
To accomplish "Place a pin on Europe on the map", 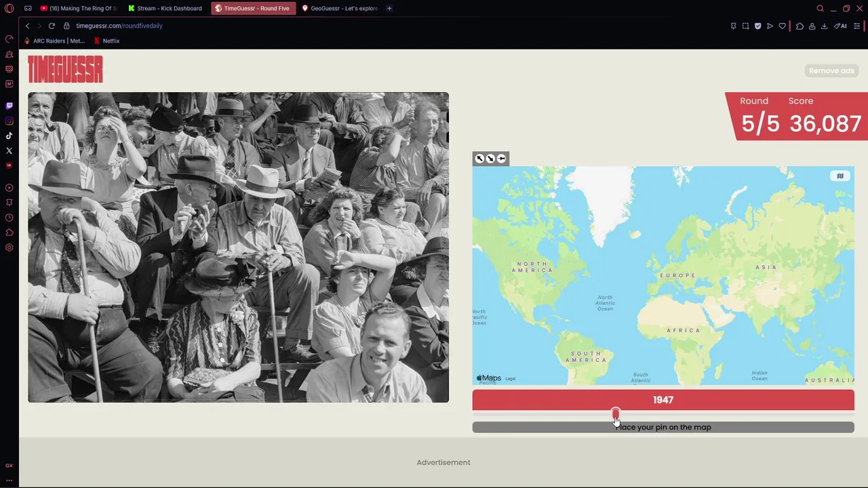I will click(x=677, y=275).
